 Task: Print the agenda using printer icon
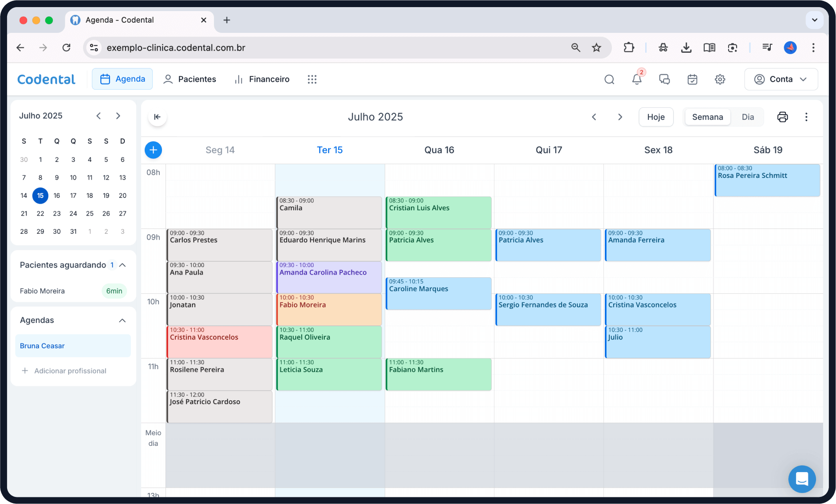coord(782,117)
